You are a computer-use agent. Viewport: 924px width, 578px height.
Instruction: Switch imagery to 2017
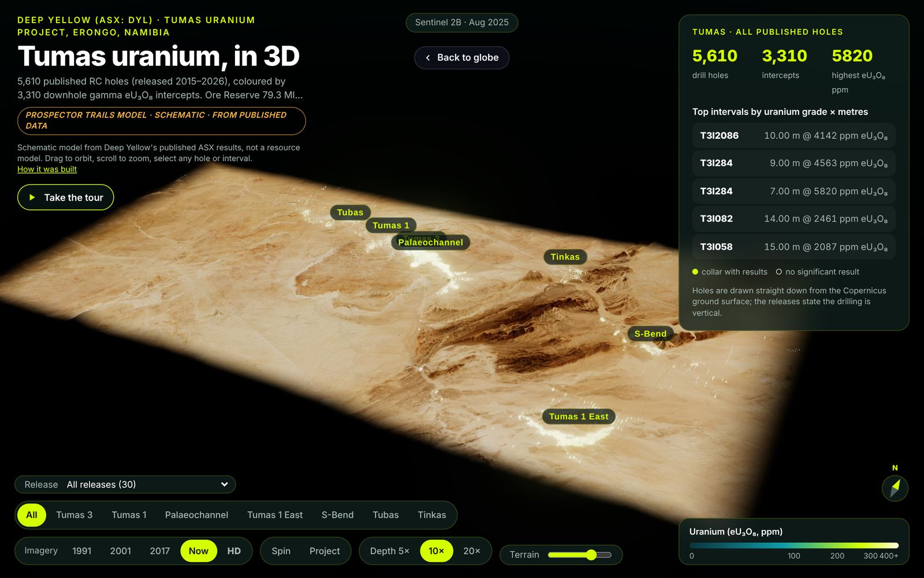coord(159,551)
